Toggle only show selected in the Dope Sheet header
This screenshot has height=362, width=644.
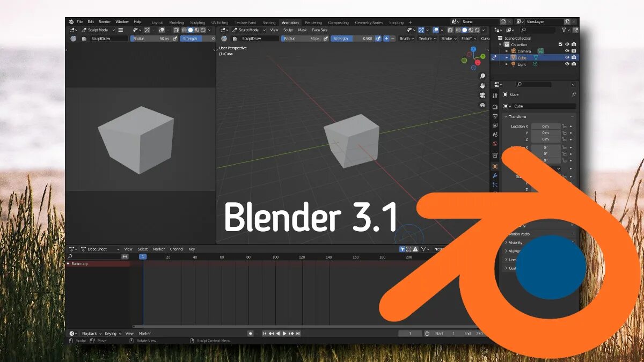point(402,249)
